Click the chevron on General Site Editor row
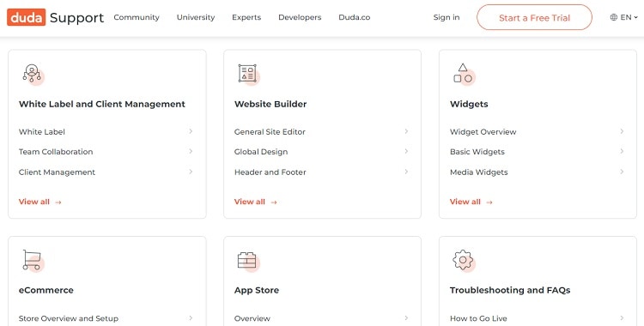The width and height of the screenshot is (644, 326). point(406,131)
